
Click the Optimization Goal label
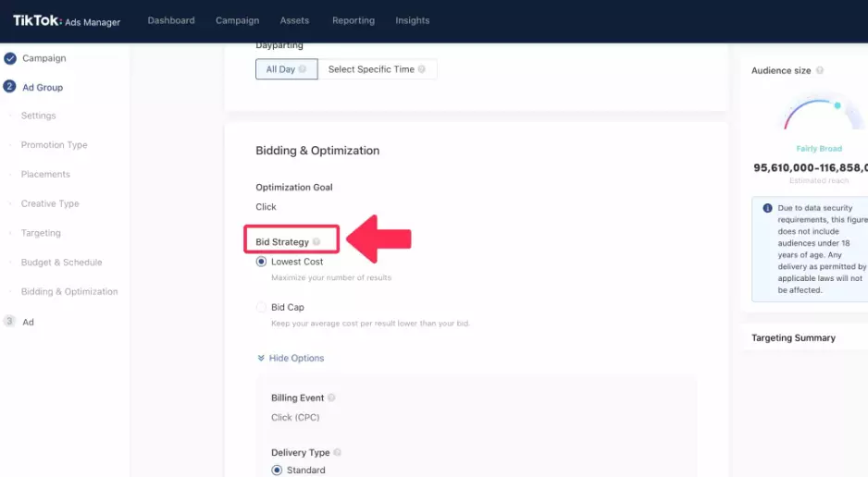click(294, 188)
